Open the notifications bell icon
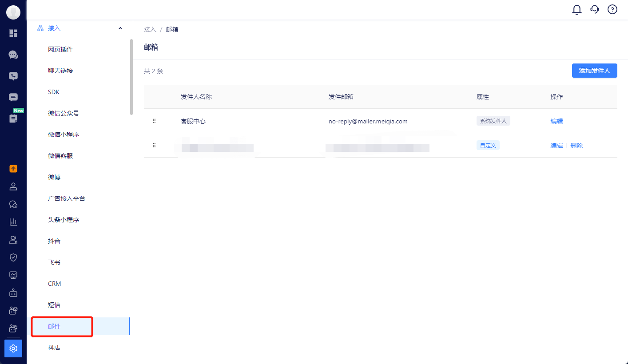Viewport: 628px width, 364px height. click(576, 9)
